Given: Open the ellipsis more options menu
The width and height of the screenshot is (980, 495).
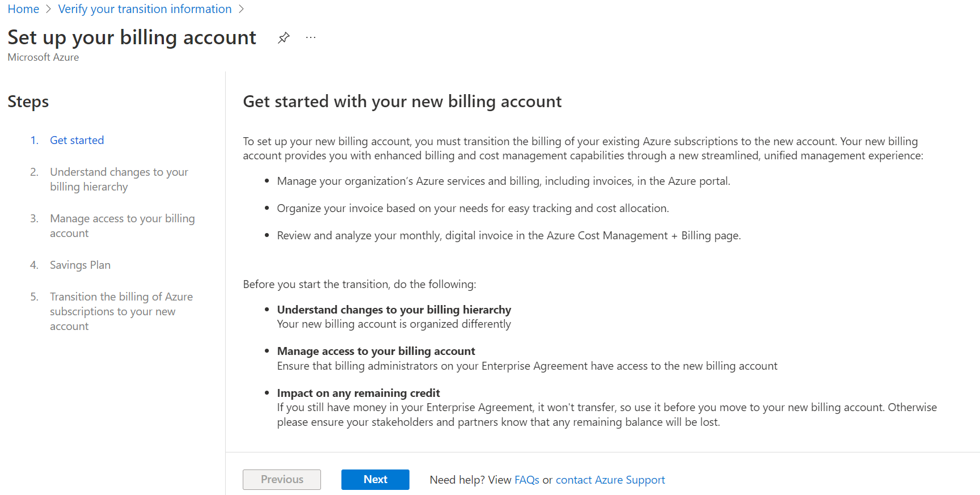Looking at the screenshot, I should (x=310, y=38).
